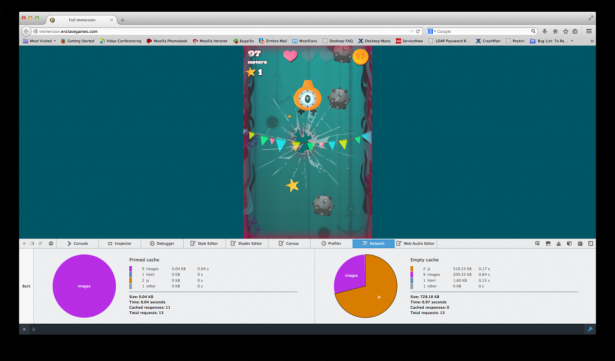Viewport: 615px width, 361px height.
Task: Select the Debugger tab
Action: pos(162,244)
